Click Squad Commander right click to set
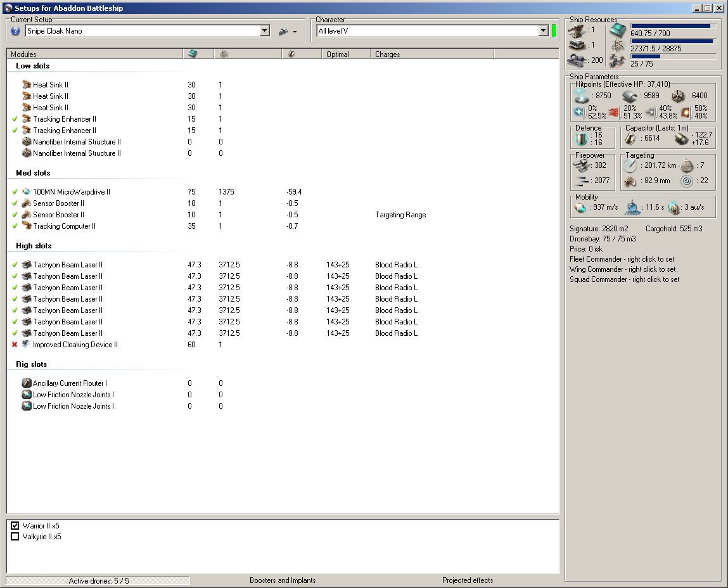The height and width of the screenshot is (588, 728). [x=625, y=279]
